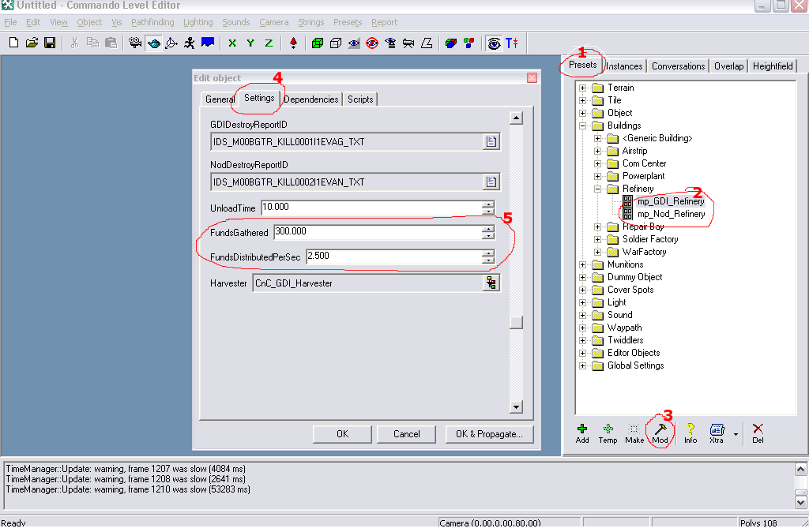Expand the WarFactory folder node
The height and width of the screenshot is (532, 809).
click(598, 252)
